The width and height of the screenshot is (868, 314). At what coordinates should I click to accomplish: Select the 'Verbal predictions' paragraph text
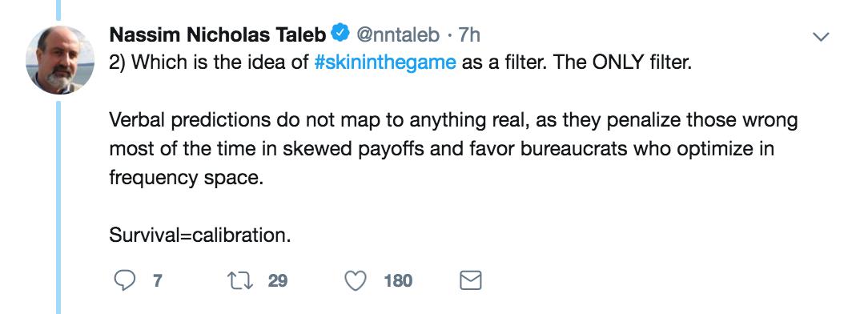tap(453, 149)
